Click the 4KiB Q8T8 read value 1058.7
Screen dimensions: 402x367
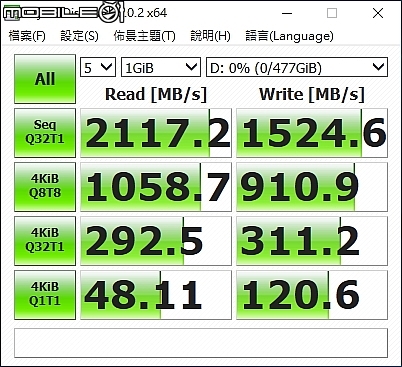click(x=156, y=187)
